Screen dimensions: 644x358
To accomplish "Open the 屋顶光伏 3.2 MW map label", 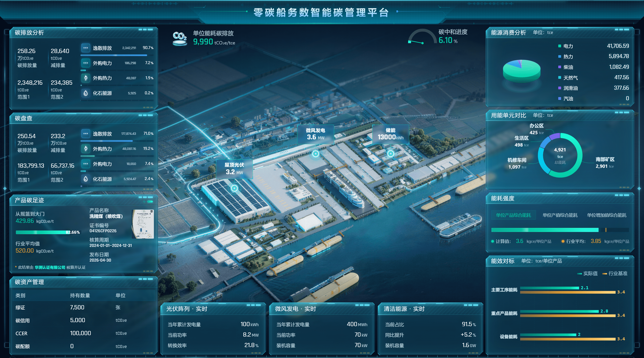I will point(234,169).
